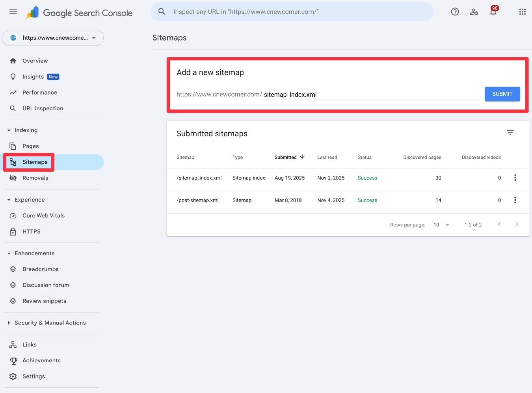
Task: Expand Security & Manual Actions section
Action: (9, 323)
